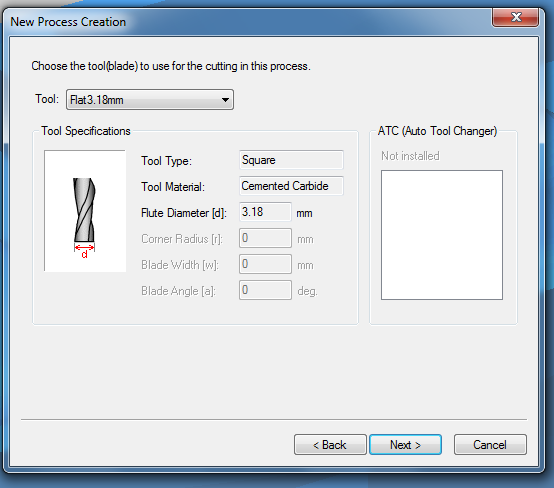Click the 'deg.' unit after Blade Angle
The width and height of the screenshot is (554, 488).
[x=307, y=292]
